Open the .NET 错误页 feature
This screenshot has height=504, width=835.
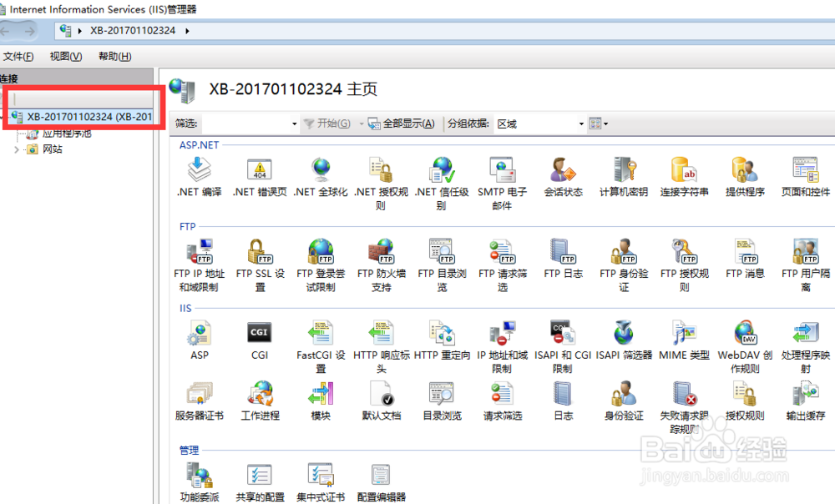tap(260, 178)
